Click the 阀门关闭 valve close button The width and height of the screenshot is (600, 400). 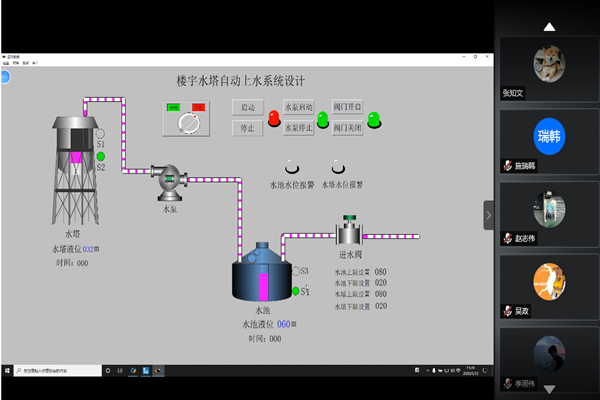(x=347, y=128)
